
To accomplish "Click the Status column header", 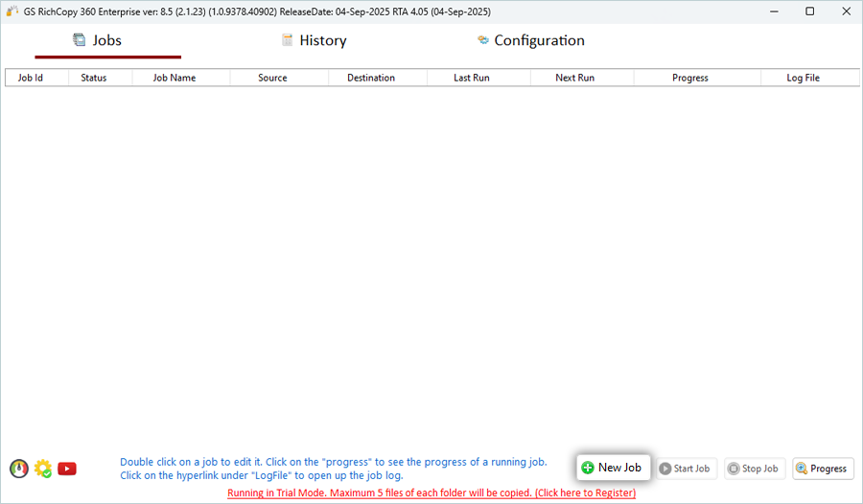I will pos(94,78).
